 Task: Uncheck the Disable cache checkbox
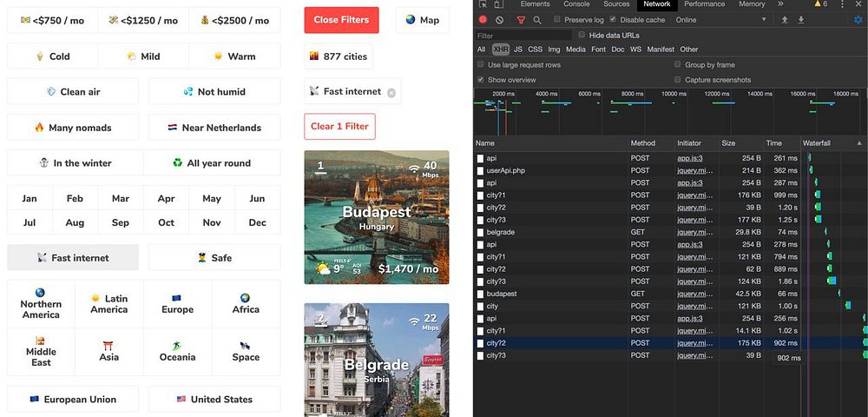point(613,19)
